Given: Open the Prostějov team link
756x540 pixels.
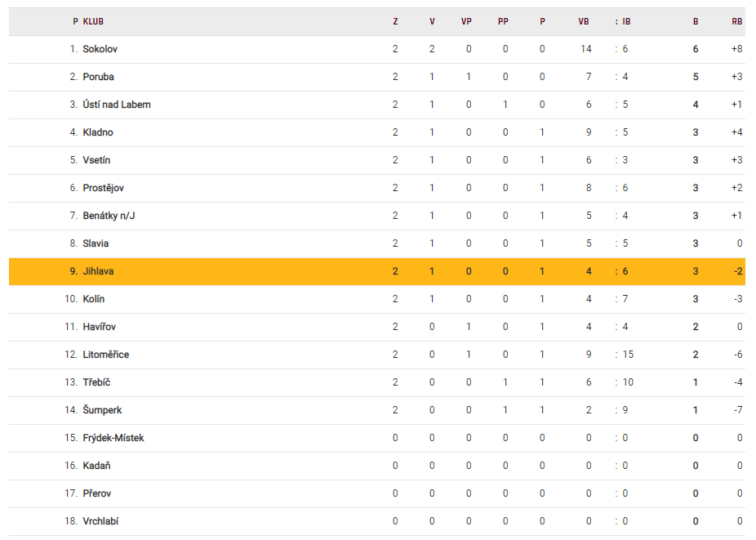Looking at the screenshot, I should coord(103,188).
